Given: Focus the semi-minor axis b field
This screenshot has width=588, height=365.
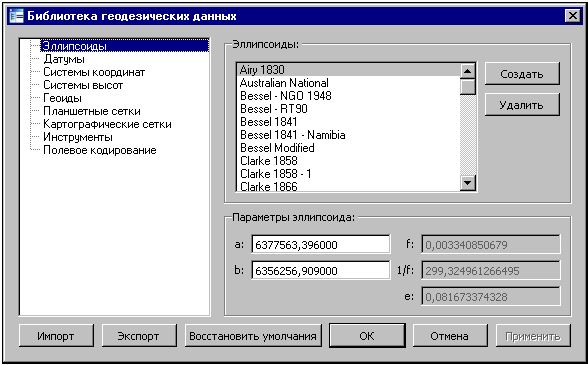Looking at the screenshot, I should tap(321, 271).
